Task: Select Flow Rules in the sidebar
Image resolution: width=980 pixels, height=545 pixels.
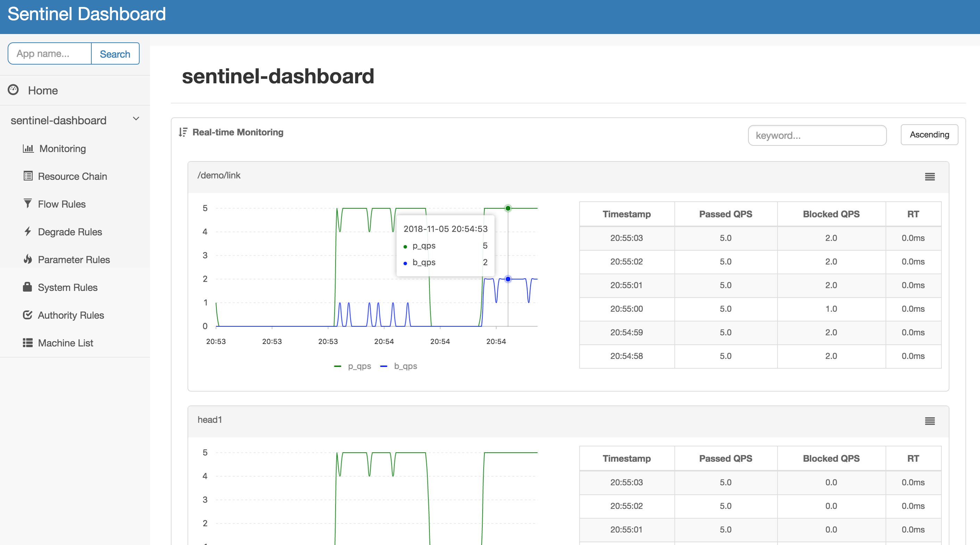Action: 62,204
